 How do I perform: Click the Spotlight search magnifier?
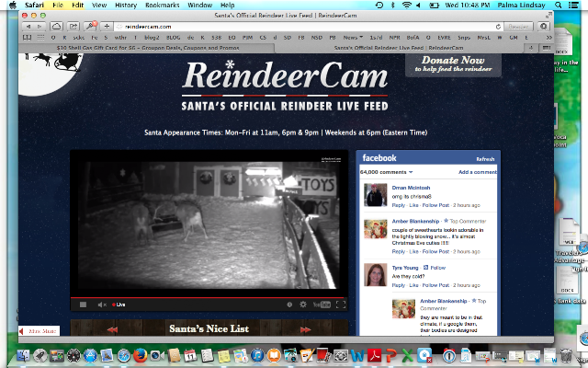[x=558, y=6]
